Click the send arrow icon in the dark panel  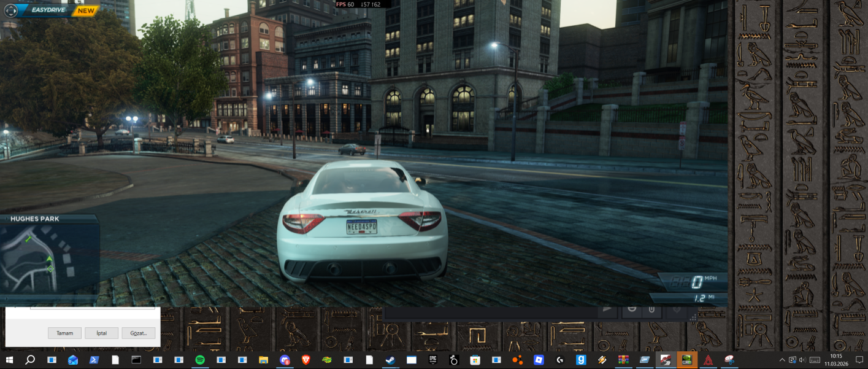click(607, 309)
